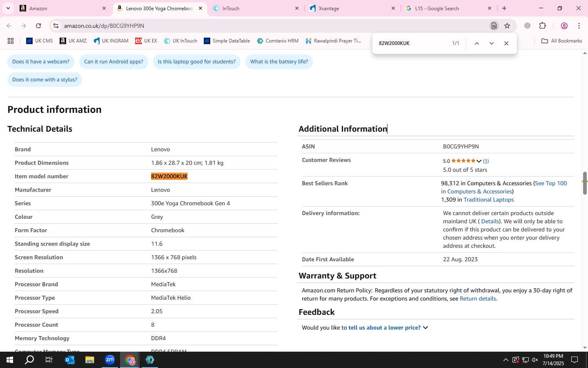The height and width of the screenshot is (368, 588).
Task: Switch to the Xvantage tab
Action: [x=352, y=8]
